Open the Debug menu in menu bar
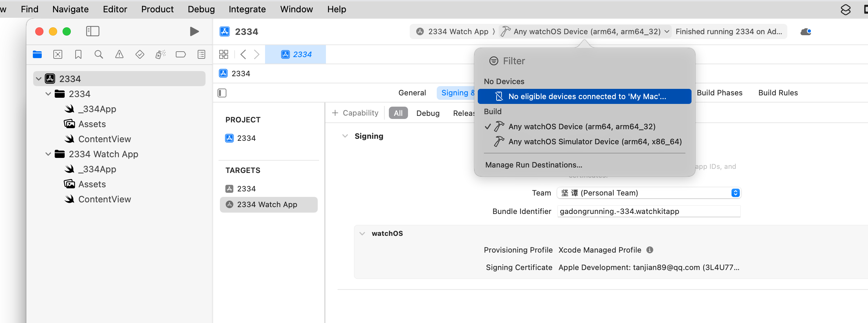The width and height of the screenshot is (868, 323). 201,9
